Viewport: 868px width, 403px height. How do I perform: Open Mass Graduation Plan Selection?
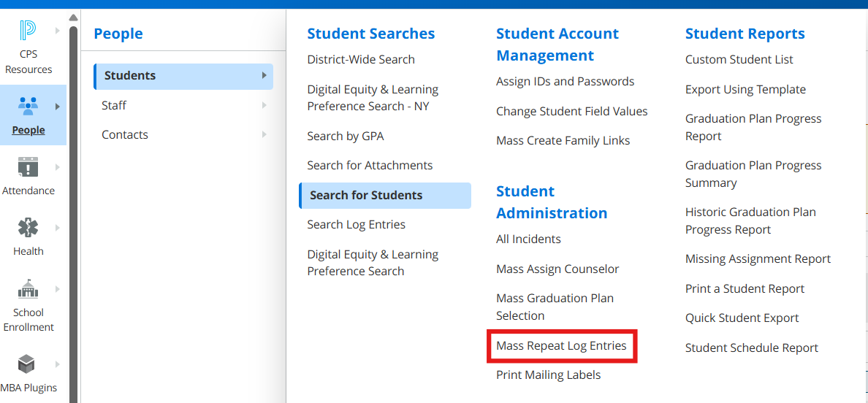[x=555, y=307]
